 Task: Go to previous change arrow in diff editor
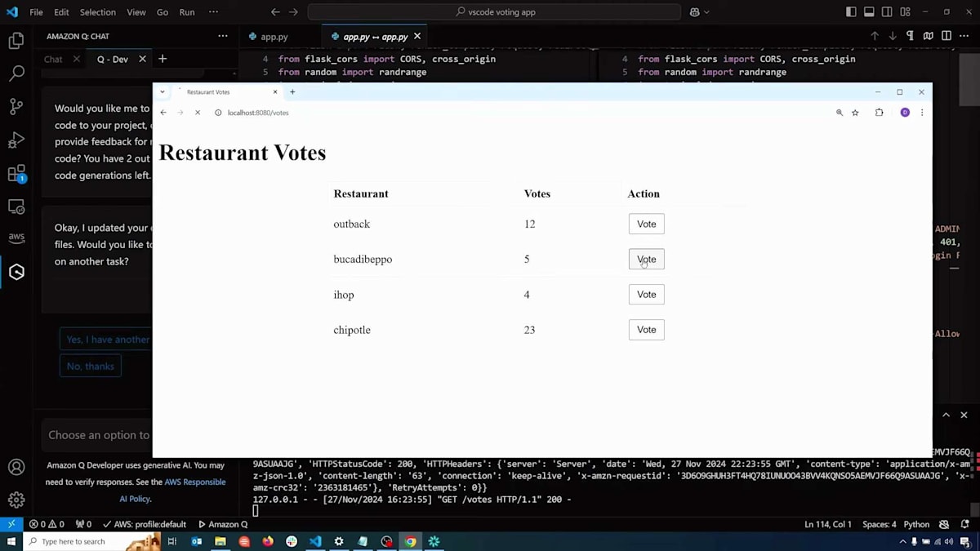(875, 36)
